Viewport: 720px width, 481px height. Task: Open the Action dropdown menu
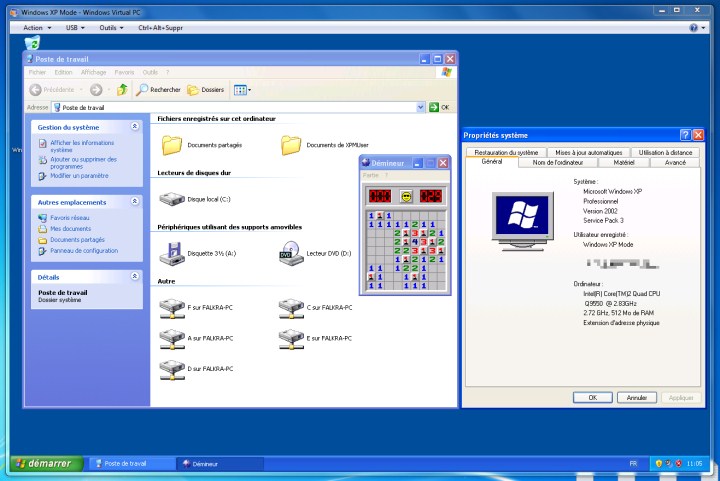tap(37, 28)
